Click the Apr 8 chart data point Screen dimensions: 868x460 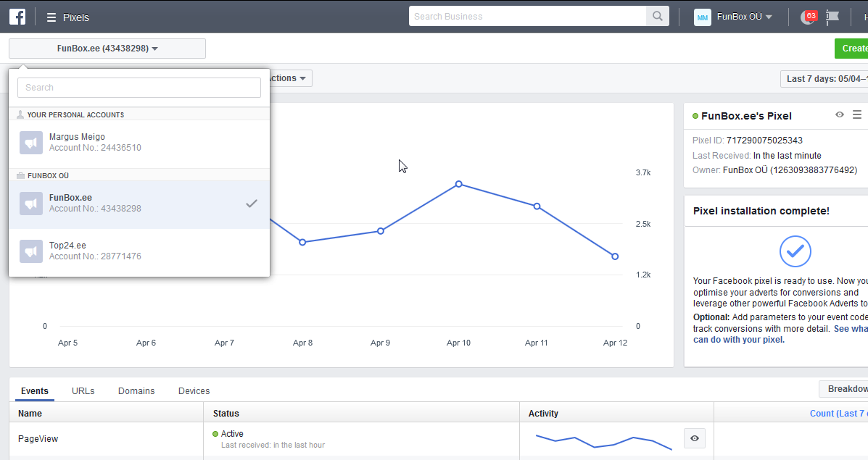coord(302,242)
